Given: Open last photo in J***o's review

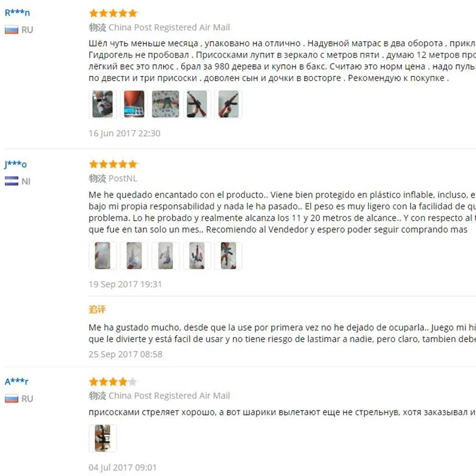Looking at the screenshot, I should tap(228, 256).
